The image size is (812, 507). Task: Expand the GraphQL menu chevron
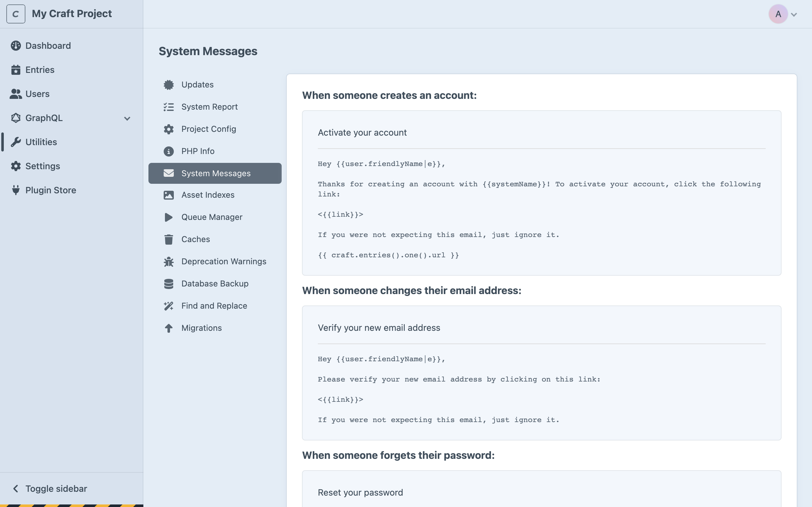(x=127, y=119)
